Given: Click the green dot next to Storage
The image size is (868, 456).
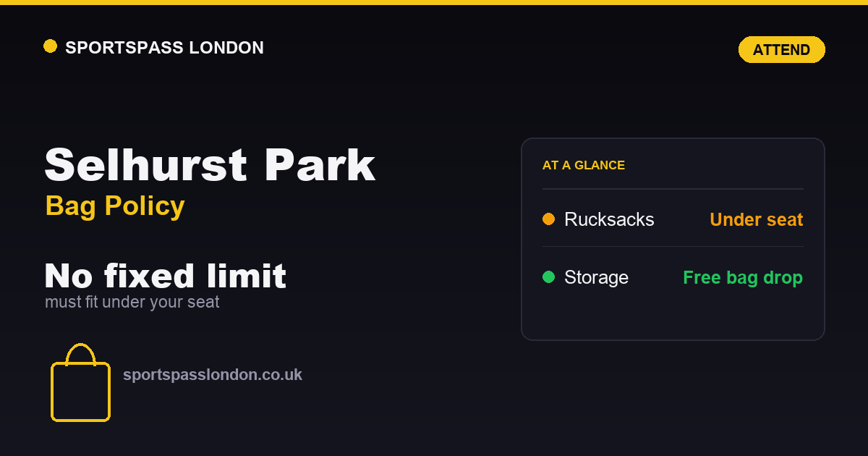Looking at the screenshot, I should pyautogui.click(x=548, y=276).
